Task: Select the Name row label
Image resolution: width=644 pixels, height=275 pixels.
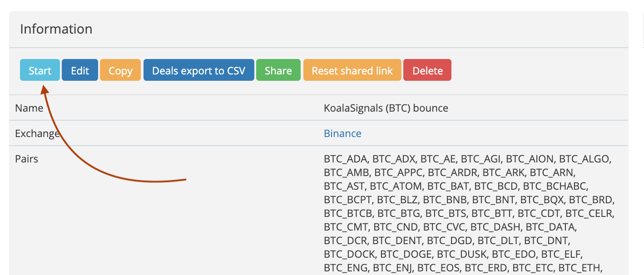Action: click(x=29, y=108)
